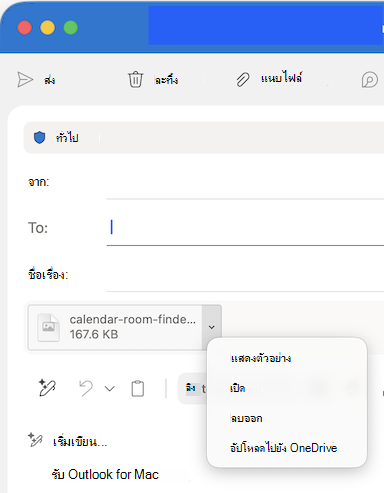Image resolution: width=384 pixels, height=493 pixels.
Task: Select เปิด (Open) from attachment menu
Action: pyautogui.click(x=238, y=388)
